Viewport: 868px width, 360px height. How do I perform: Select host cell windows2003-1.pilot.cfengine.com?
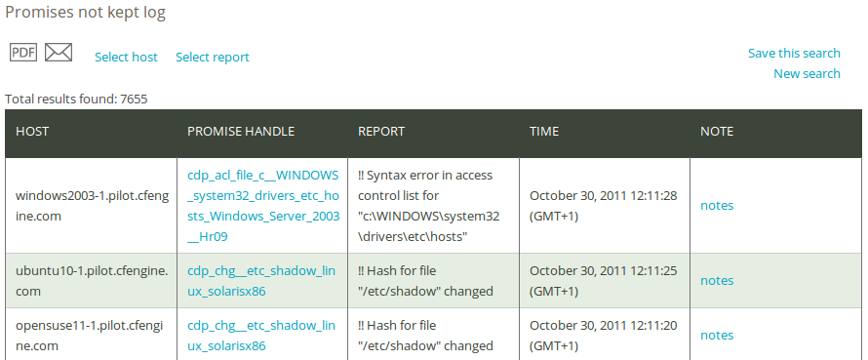tap(93, 206)
